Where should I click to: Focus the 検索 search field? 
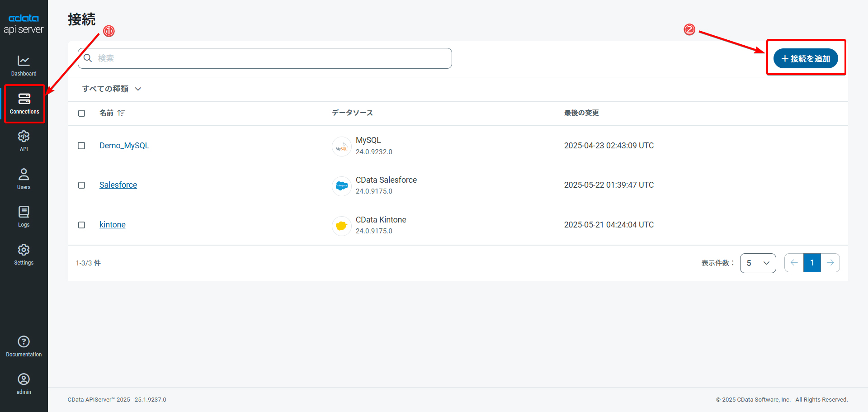coord(265,58)
